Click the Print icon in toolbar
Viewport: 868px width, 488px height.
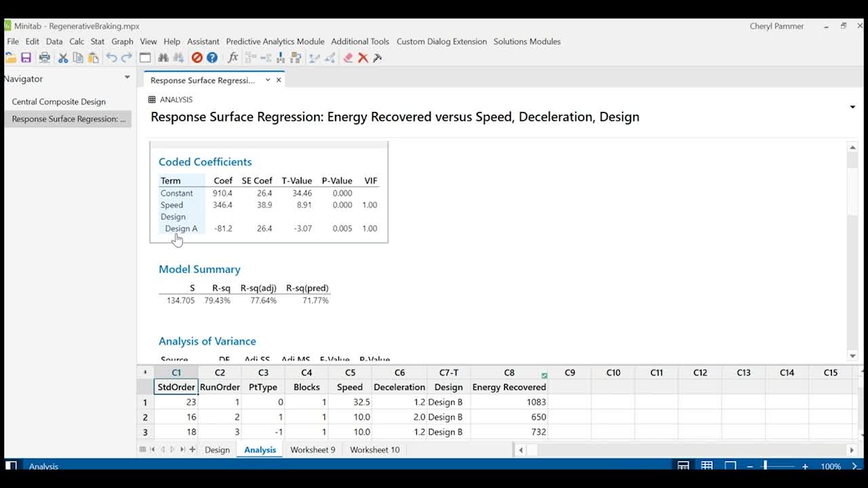click(x=45, y=58)
